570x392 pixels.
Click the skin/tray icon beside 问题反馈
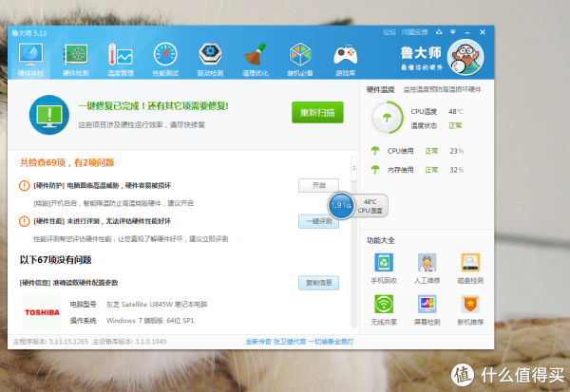point(439,32)
